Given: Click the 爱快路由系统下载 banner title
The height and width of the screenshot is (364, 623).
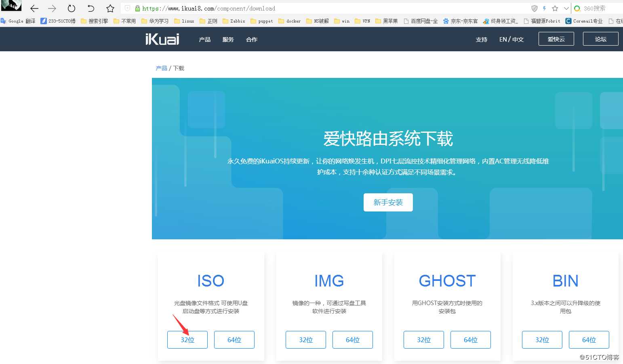Looking at the screenshot, I should click(388, 139).
